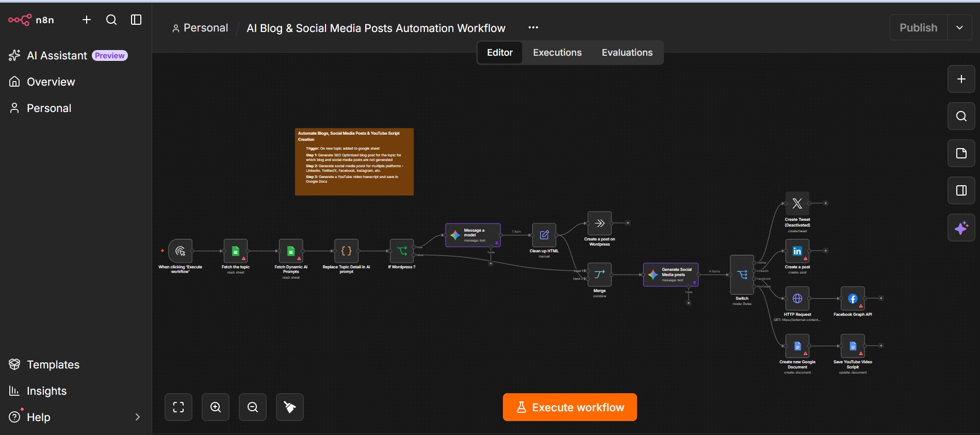Select the Fetch Dynamic AI Prompts node
This screenshot has height=435, width=980.
click(291, 251)
